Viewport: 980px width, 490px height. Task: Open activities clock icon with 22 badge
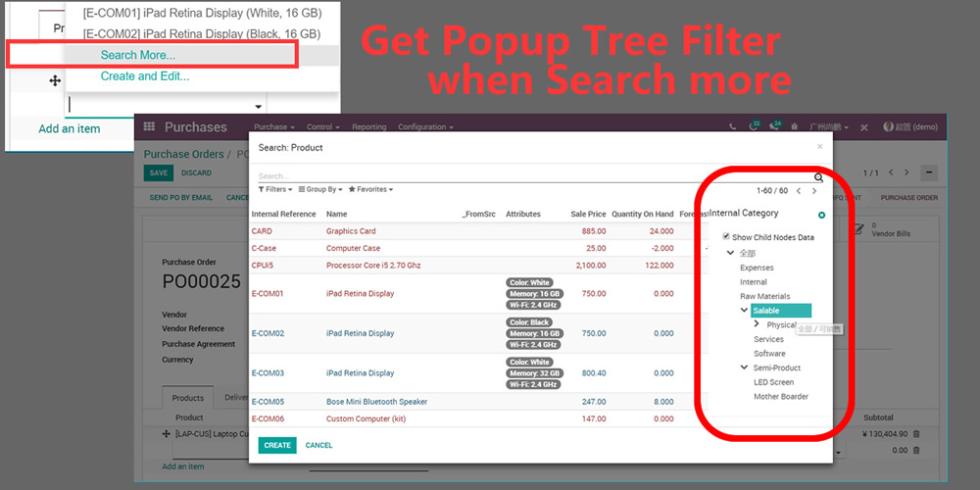click(x=754, y=127)
